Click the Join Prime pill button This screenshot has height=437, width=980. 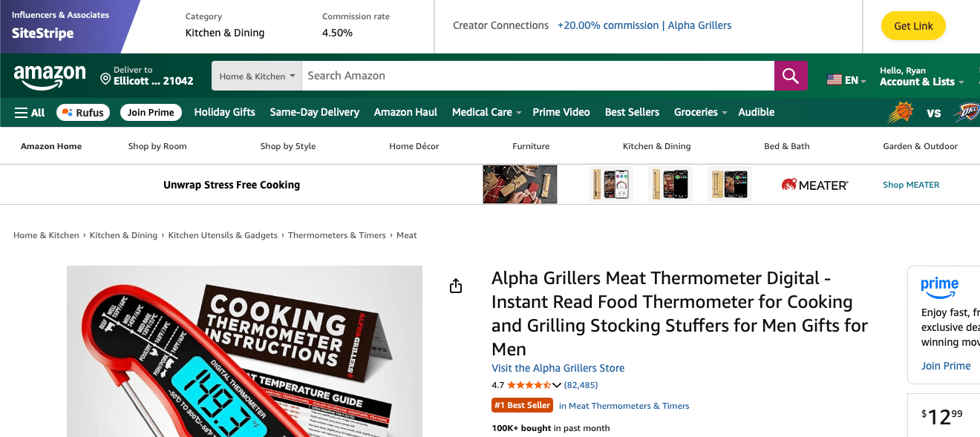151,113
